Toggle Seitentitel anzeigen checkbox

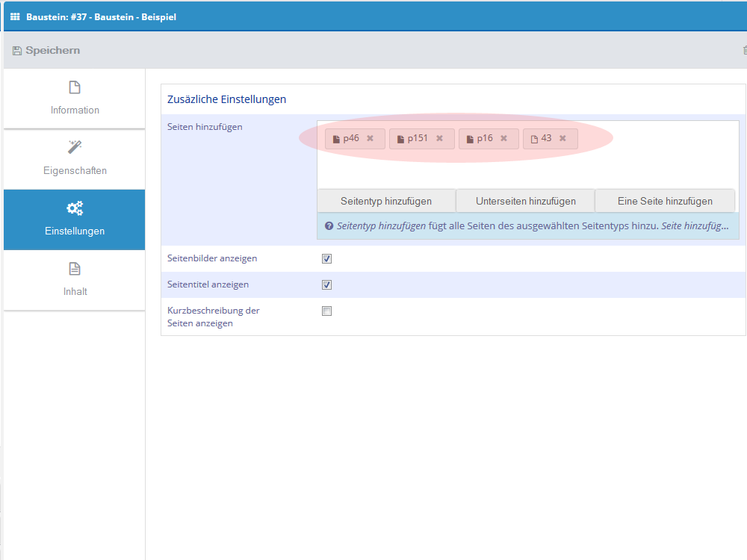click(x=326, y=284)
